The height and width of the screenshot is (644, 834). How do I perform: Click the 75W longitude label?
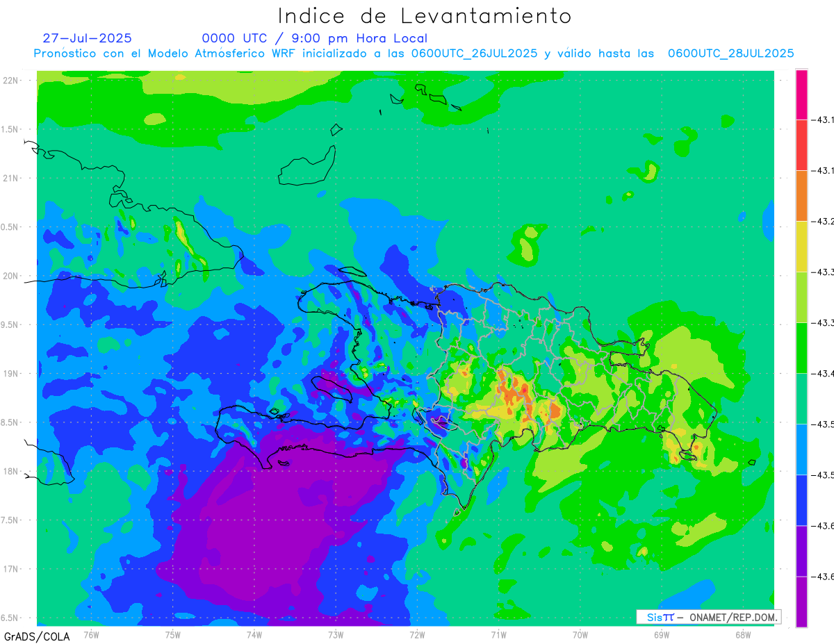(x=172, y=634)
